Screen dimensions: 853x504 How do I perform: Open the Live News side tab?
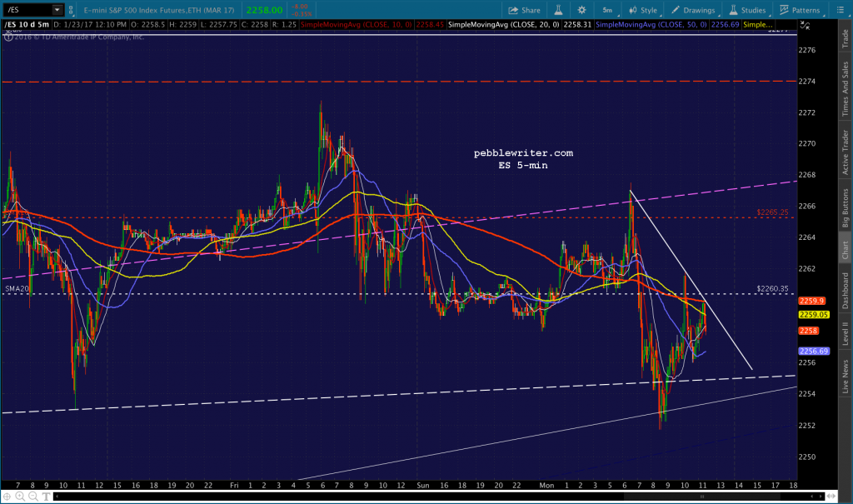pos(846,377)
